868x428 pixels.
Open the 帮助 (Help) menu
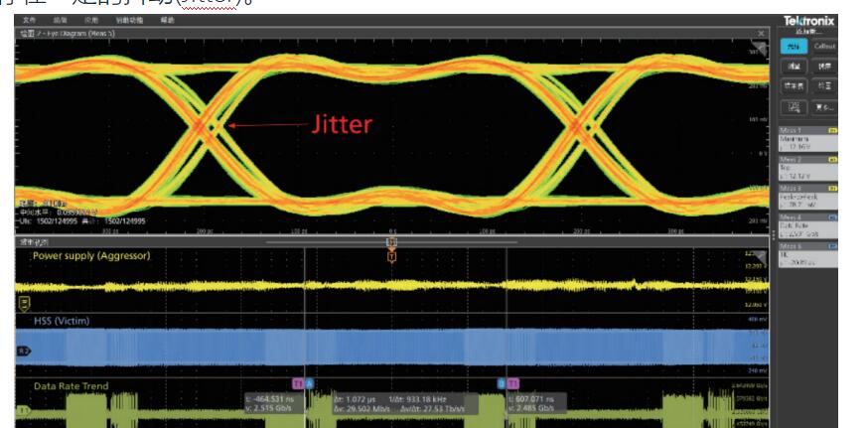(167, 20)
